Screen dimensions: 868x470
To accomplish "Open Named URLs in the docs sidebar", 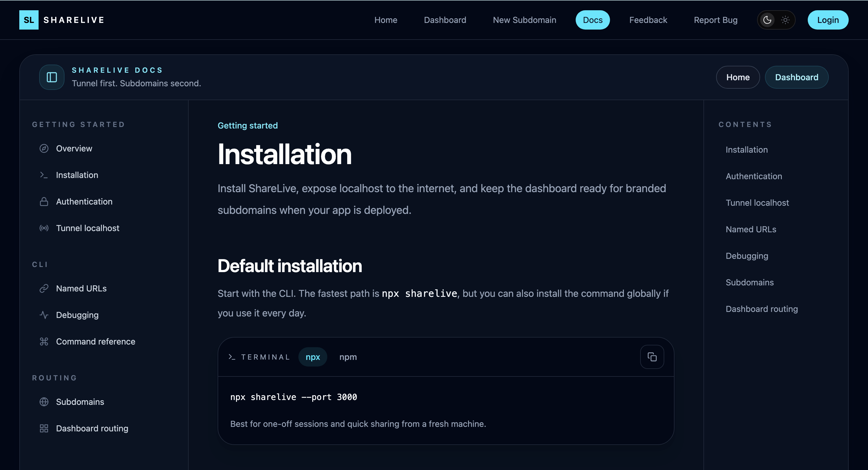I will (104, 289).
